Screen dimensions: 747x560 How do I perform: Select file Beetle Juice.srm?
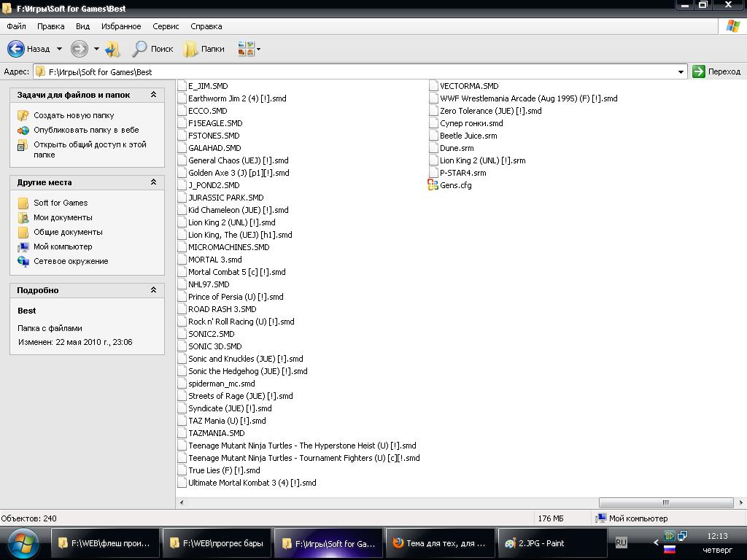click(468, 136)
